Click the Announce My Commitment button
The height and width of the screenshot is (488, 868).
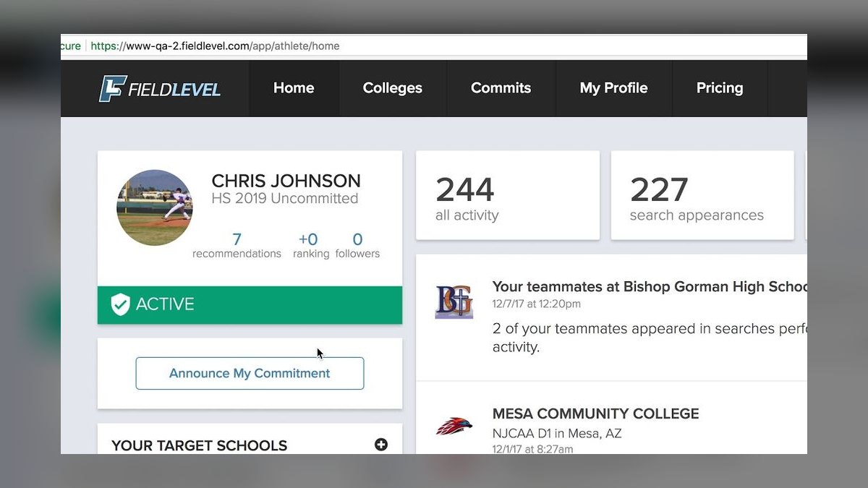pos(250,373)
